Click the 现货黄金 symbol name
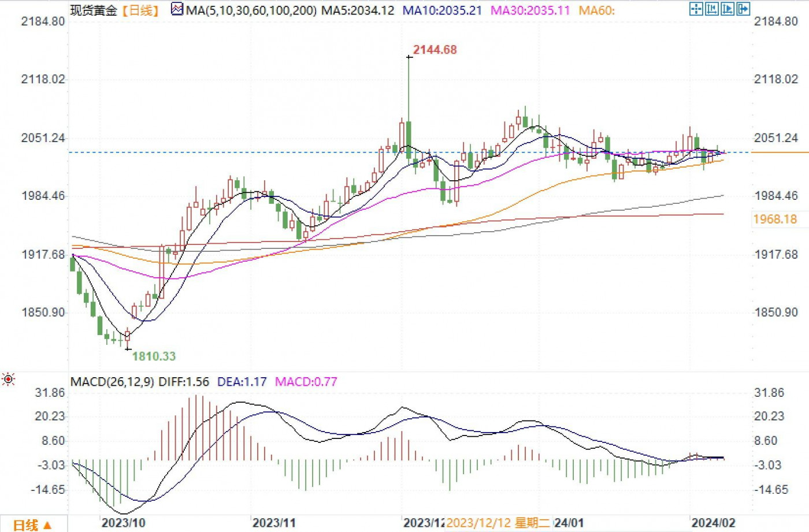Viewport: 809px width, 532px height. coord(94,10)
